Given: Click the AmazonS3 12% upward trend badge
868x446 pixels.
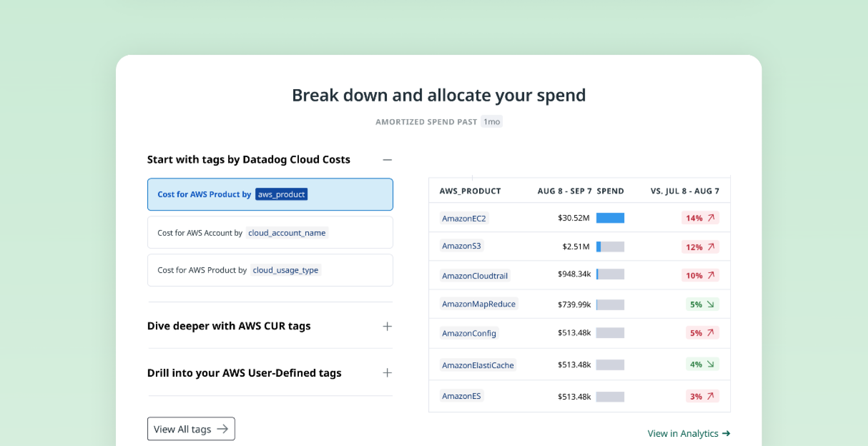Looking at the screenshot, I should coord(700,247).
